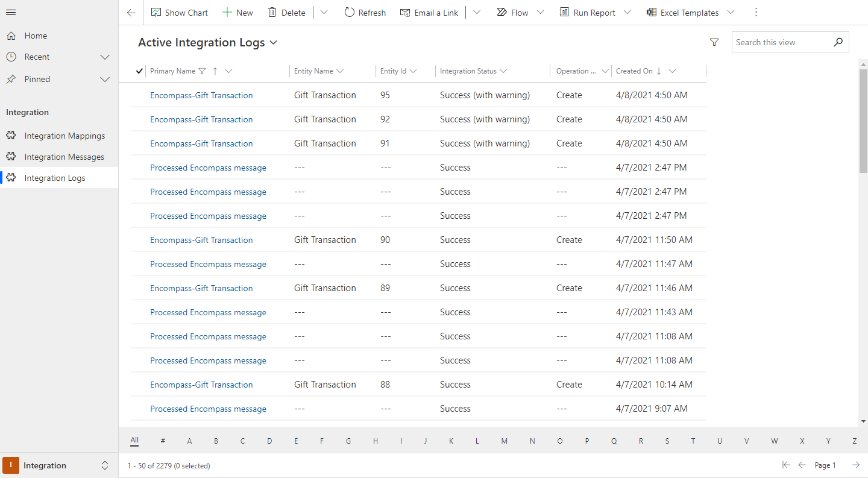Open the Run Report dropdown arrow
This screenshot has height=478, width=868.
[x=627, y=13]
